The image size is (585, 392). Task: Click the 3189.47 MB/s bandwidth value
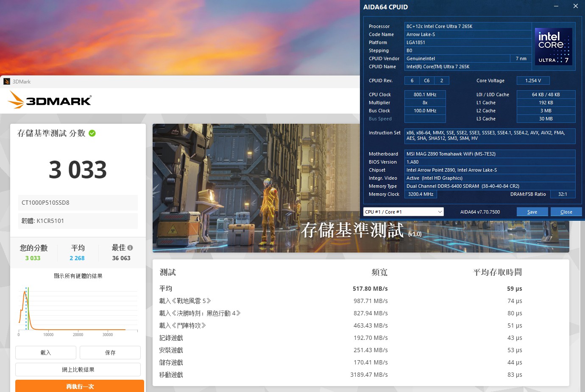click(x=369, y=375)
